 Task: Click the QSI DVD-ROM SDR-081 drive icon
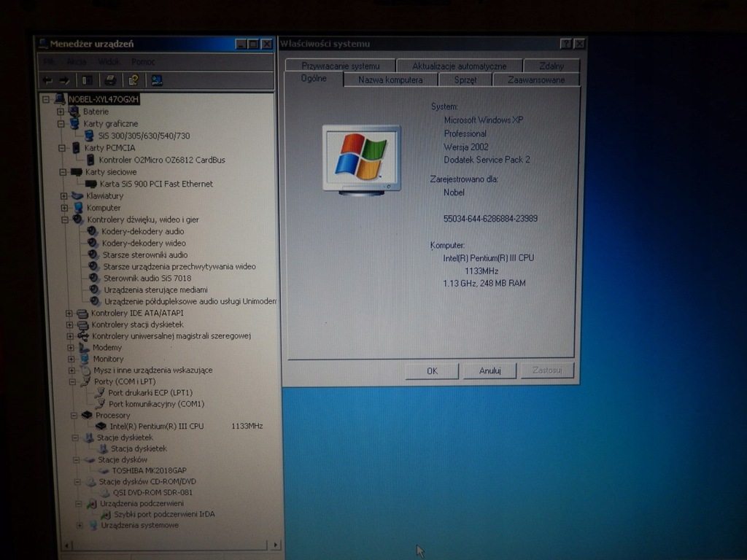click(105, 493)
